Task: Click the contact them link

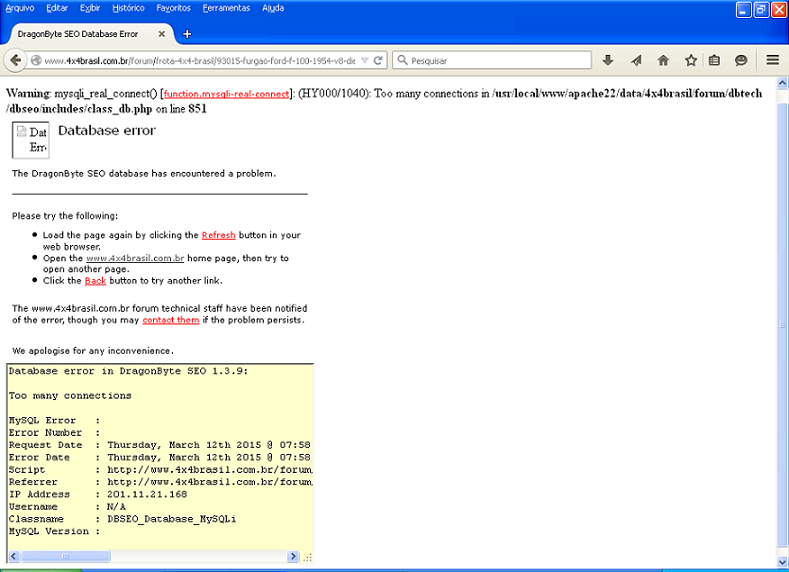Action: coord(171,320)
